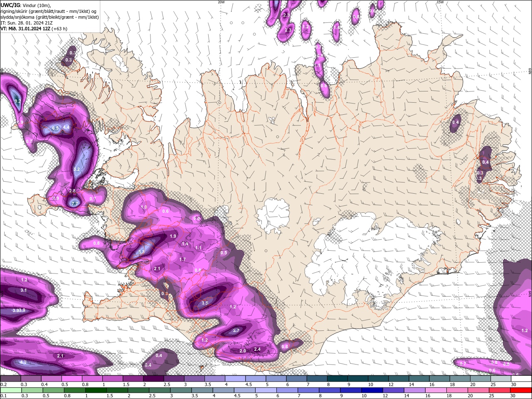Pick the light violet swatch labeled 14 in lower legend
This screenshot has width=532, height=399.
[x=414, y=390]
